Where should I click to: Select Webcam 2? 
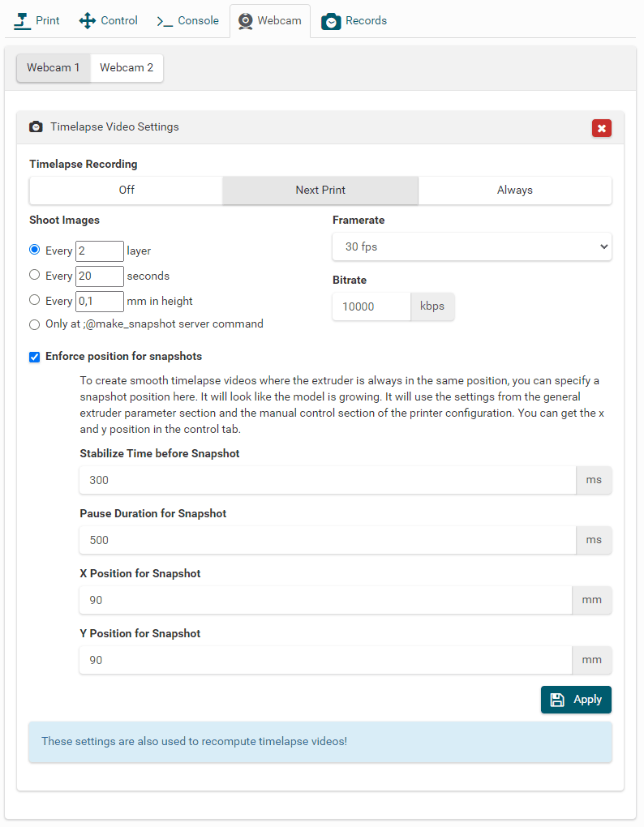tap(127, 68)
